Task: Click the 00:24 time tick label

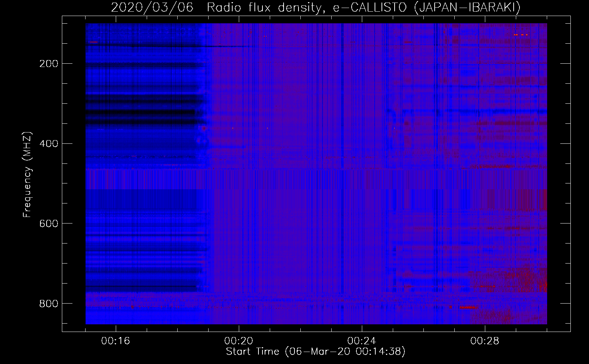Action: [362, 341]
